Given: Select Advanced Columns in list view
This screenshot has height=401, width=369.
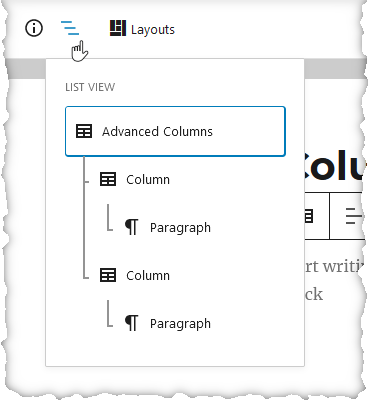Looking at the screenshot, I should [175, 131].
